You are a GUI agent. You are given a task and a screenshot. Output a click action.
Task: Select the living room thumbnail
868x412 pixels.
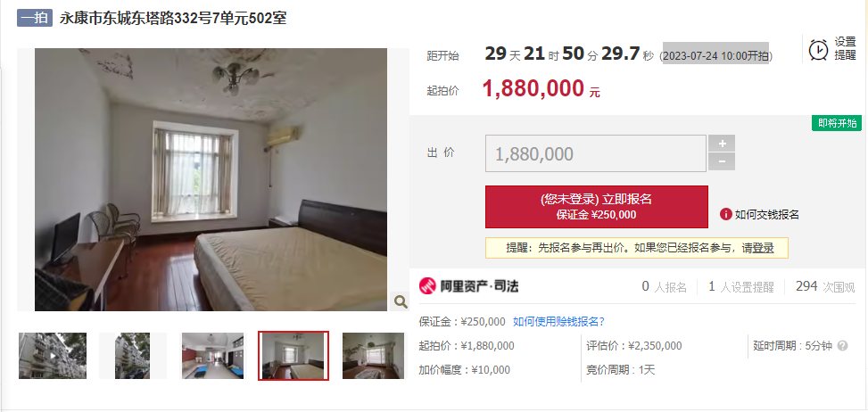click(x=212, y=356)
